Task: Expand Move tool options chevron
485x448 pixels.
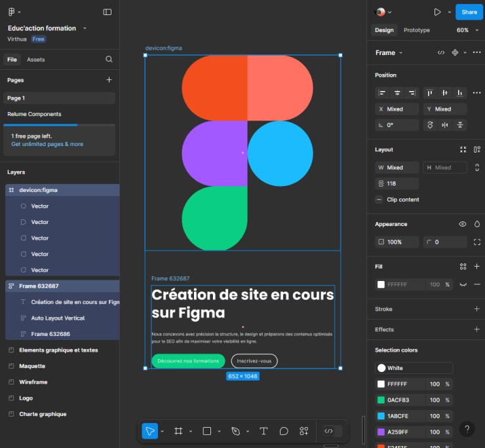Action: (x=162, y=432)
